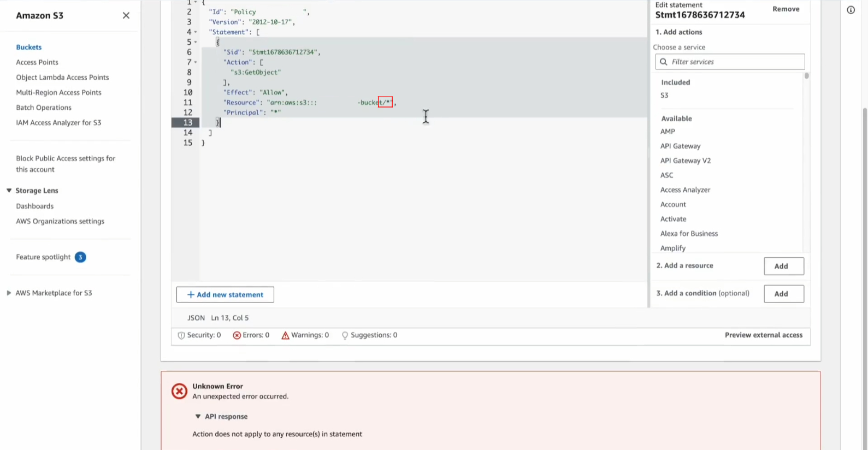Fold the statement block at line 5
The height and width of the screenshot is (450, 868).
196,42
